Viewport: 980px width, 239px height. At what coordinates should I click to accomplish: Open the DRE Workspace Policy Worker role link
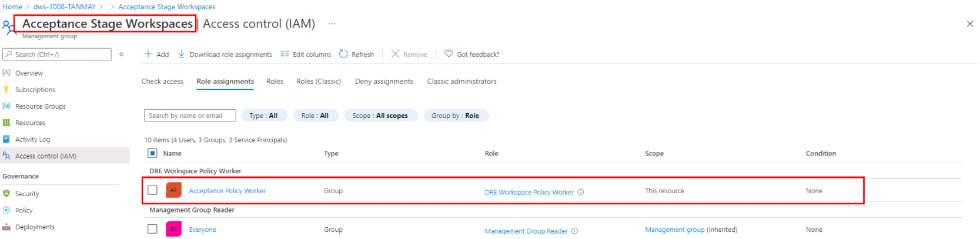[529, 192]
